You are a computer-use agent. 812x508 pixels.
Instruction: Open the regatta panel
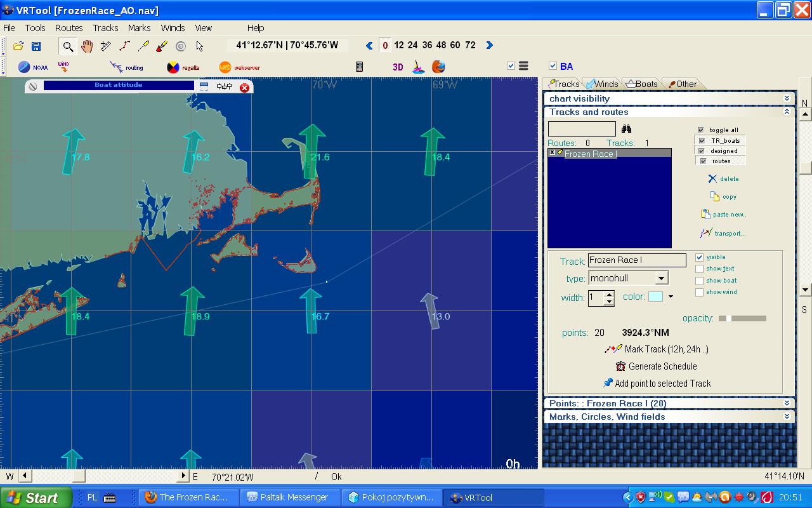(183, 67)
